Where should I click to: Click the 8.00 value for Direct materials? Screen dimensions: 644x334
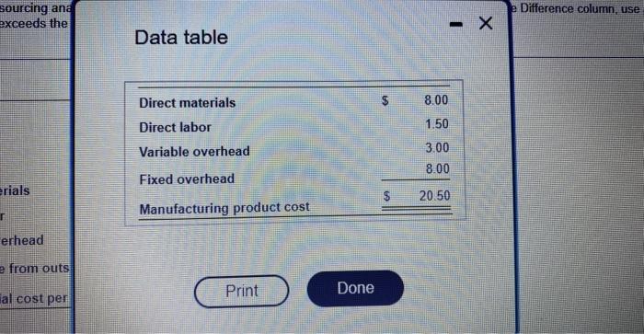(x=436, y=99)
